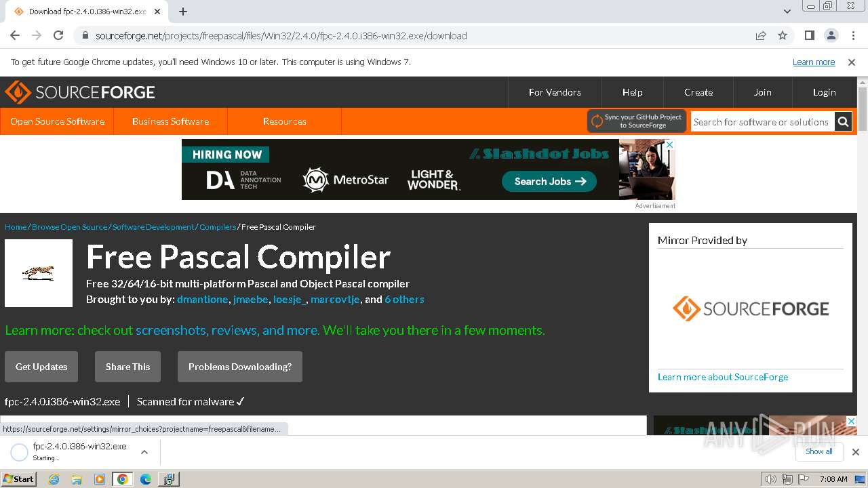Click screenshots, reviews, and more link

[x=226, y=330]
